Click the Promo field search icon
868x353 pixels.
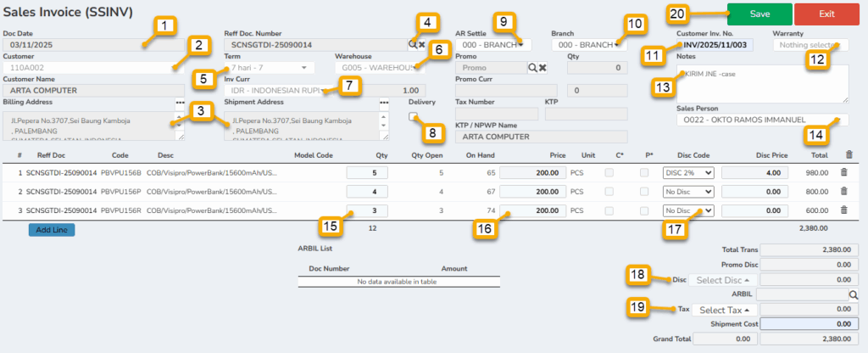coord(532,67)
